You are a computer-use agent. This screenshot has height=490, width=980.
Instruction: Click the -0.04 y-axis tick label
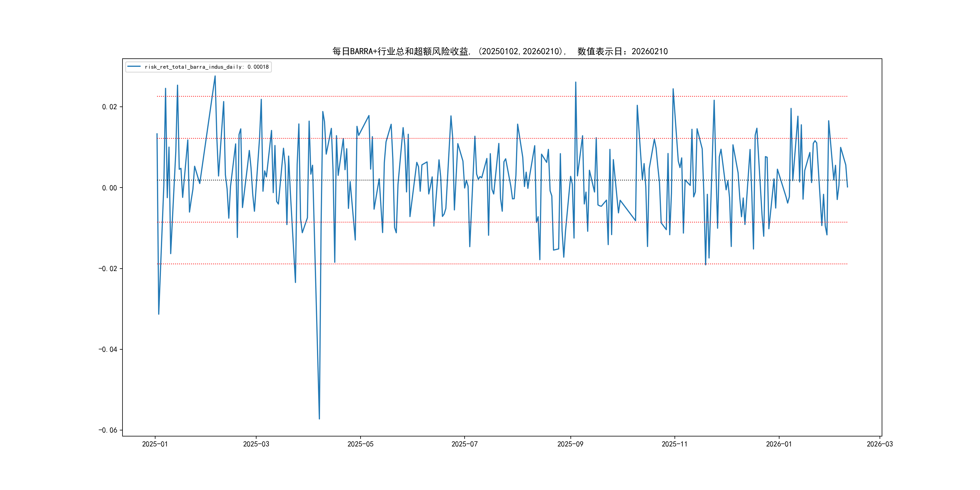coord(108,349)
